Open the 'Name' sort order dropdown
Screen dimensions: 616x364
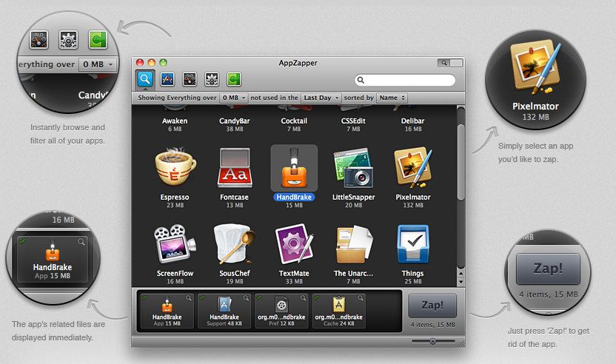[x=392, y=98]
